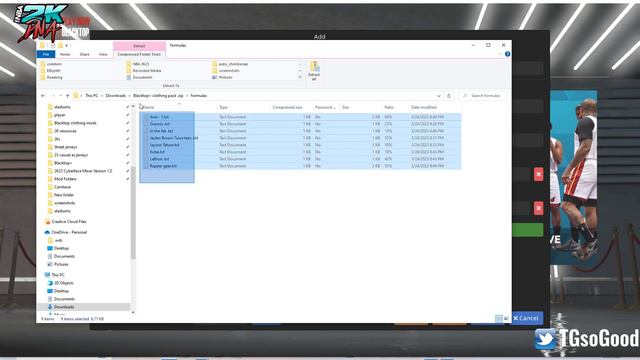Click the lower red X button in the background app
The width and height of the screenshot is (640, 360).
(x=538, y=208)
